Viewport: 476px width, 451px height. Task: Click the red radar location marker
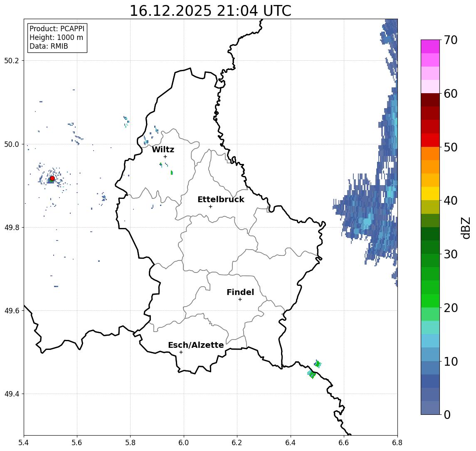pyautogui.click(x=52, y=178)
